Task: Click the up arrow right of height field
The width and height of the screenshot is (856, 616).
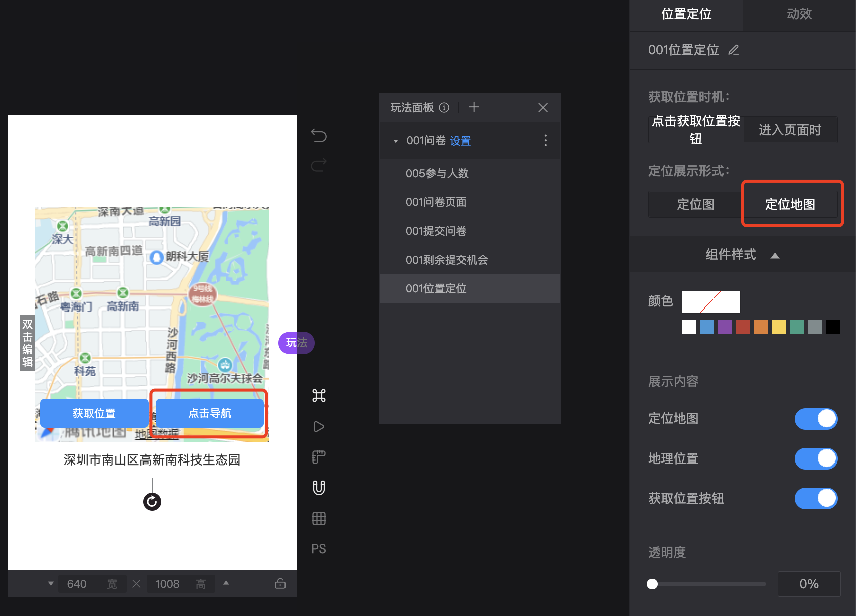Action: 226,583
